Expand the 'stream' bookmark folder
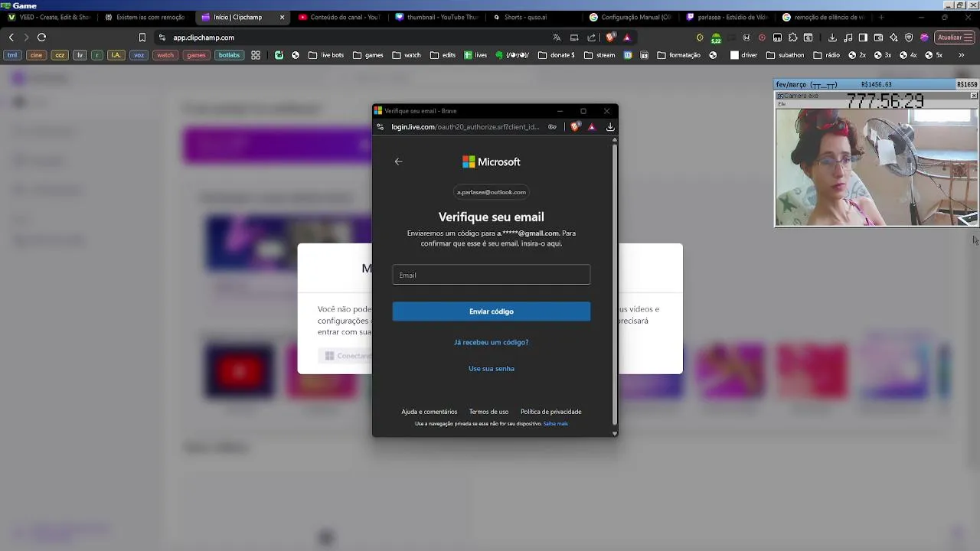 pyautogui.click(x=599, y=55)
